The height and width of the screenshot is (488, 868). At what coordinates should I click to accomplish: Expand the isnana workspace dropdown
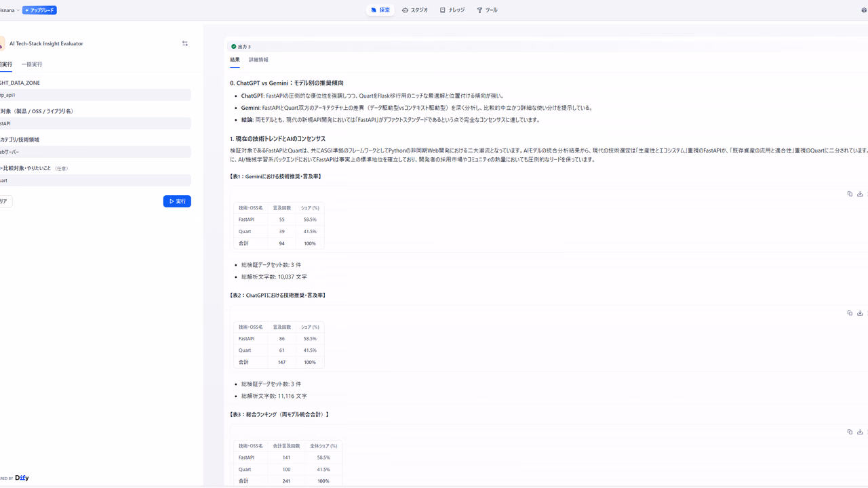9,10
